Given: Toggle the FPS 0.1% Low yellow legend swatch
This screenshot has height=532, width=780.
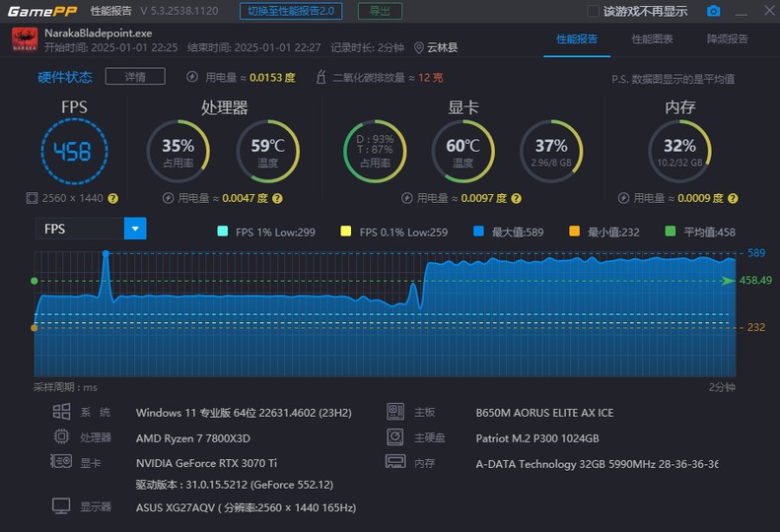Looking at the screenshot, I should point(346,232).
